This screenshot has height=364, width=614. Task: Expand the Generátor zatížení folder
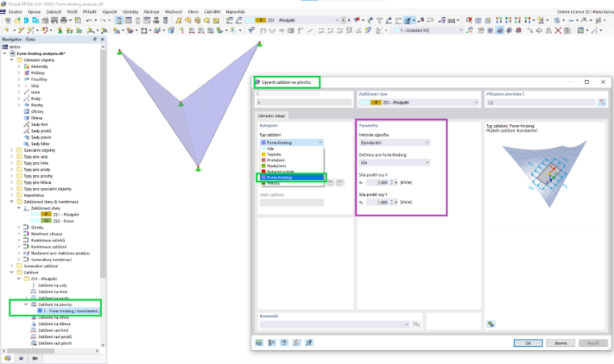[x=11, y=266]
